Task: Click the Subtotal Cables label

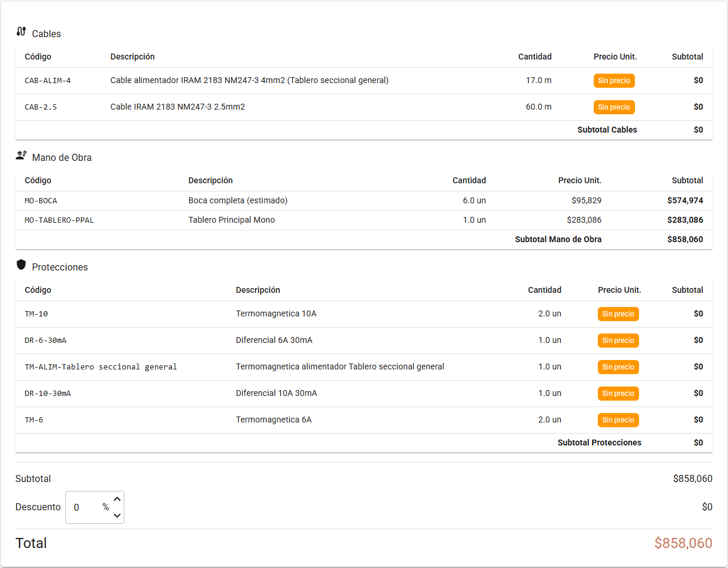Action: [x=607, y=130]
